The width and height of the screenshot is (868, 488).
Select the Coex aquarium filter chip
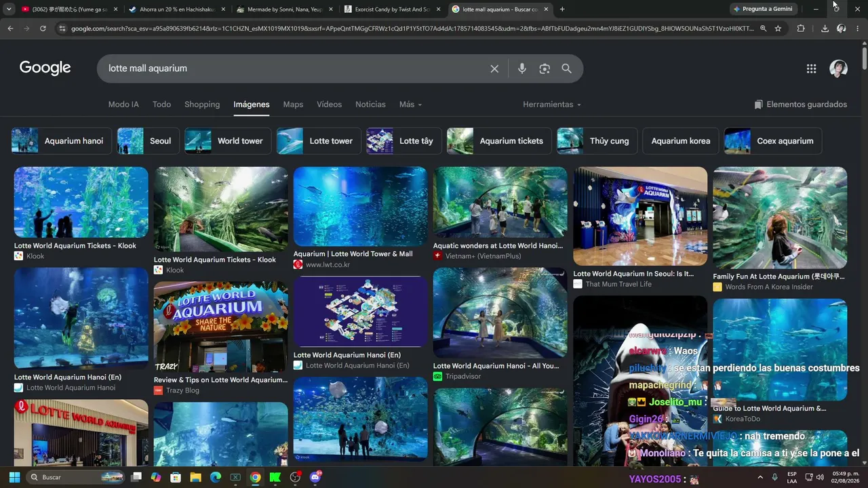(x=773, y=141)
